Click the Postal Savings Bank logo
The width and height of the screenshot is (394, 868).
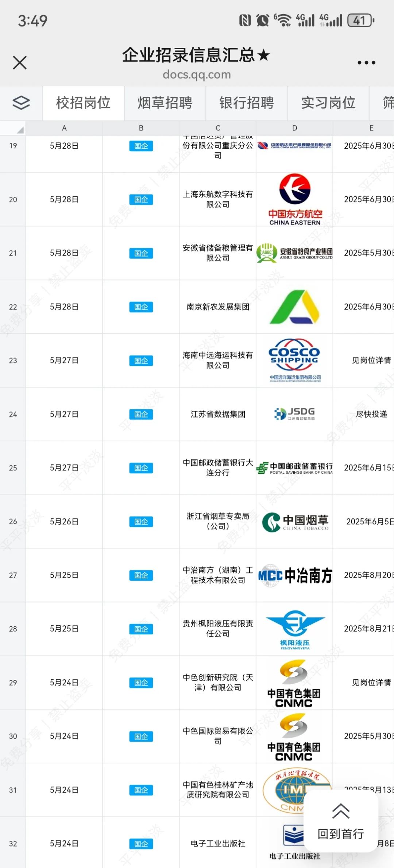click(x=295, y=468)
